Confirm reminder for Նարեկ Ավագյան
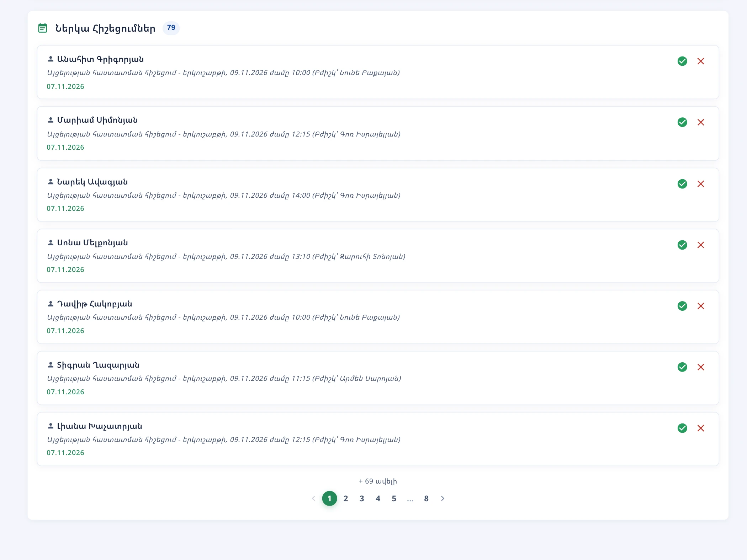 tap(682, 184)
